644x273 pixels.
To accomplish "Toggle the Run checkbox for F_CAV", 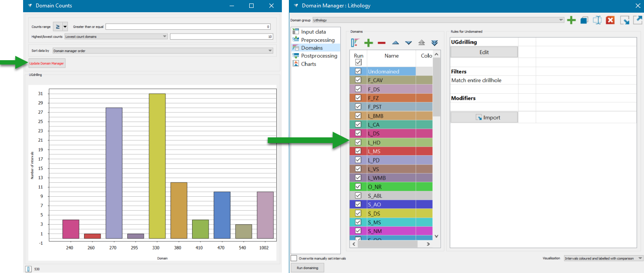I will (x=358, y=80).
